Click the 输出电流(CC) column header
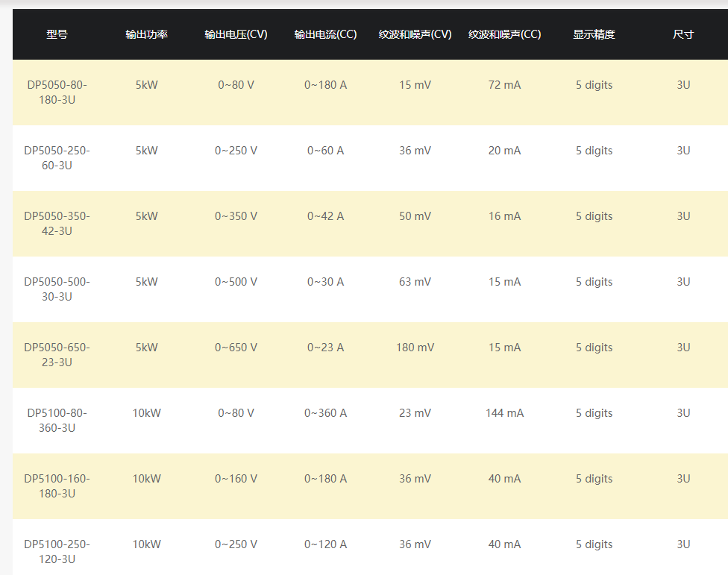The image size is (728, 575). [x=325, y=34]
